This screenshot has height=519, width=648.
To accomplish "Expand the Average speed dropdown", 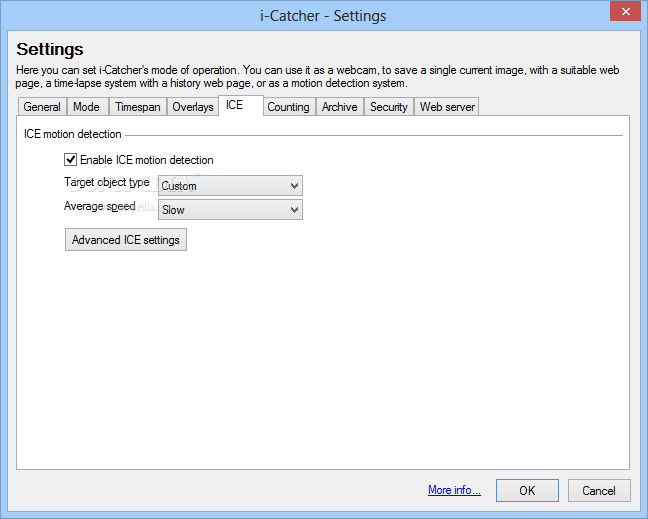I will [230, 210].
